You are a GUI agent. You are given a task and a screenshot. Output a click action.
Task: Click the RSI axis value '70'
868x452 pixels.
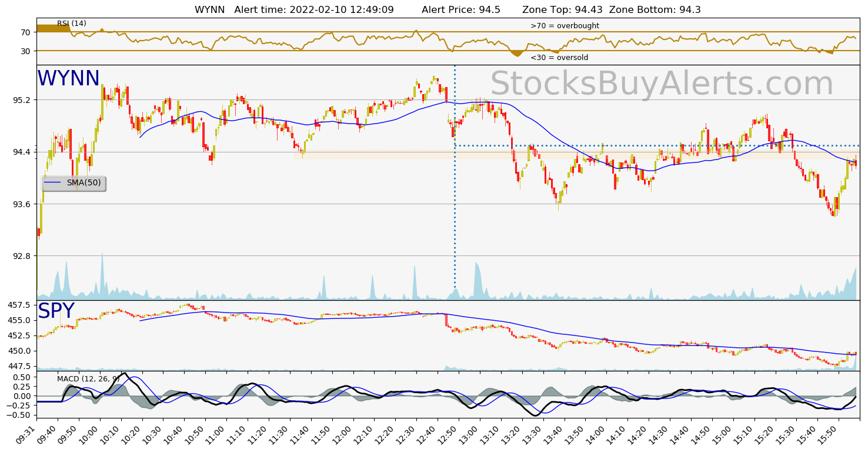[25, 32]
